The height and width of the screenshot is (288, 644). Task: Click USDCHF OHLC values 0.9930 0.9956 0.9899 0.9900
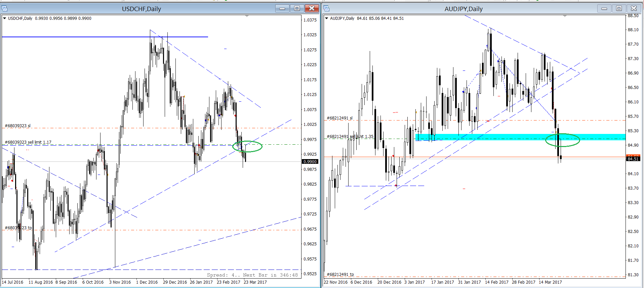(63, 18)
